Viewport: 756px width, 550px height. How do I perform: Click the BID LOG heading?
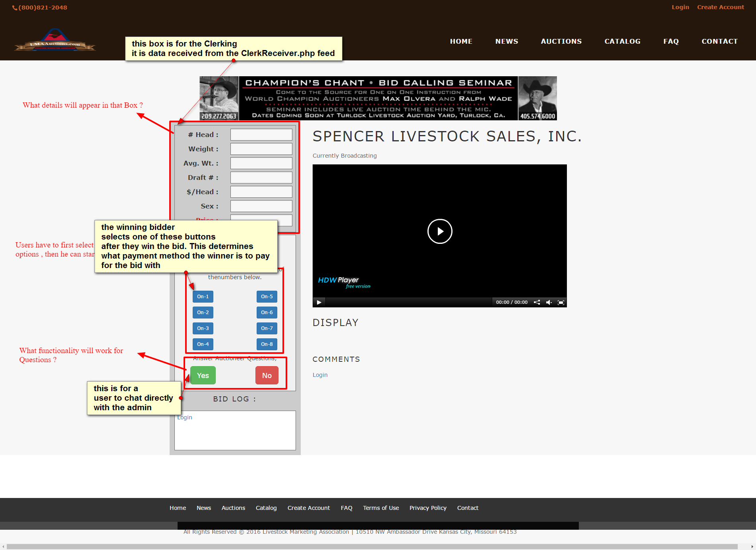tap(234, 399)
